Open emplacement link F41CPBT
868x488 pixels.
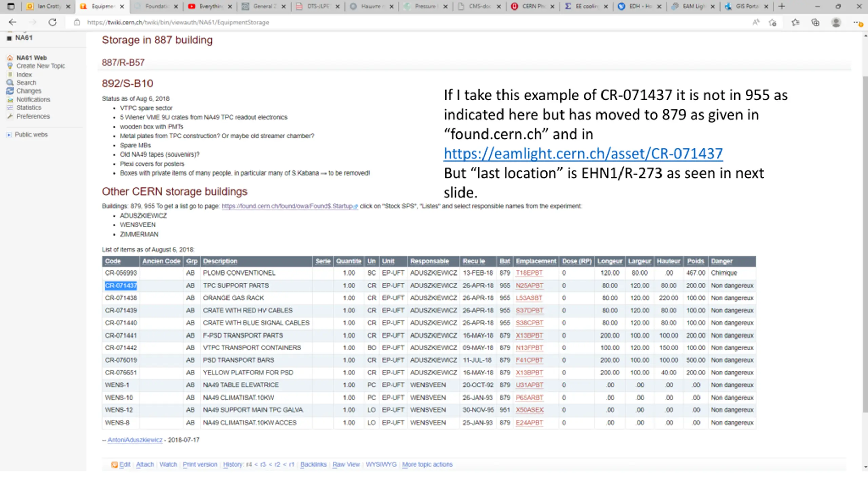529,360
